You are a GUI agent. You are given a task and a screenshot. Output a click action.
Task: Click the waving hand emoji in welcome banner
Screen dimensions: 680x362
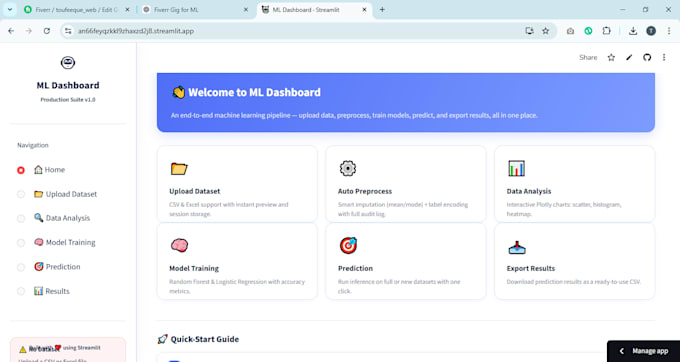point(178,92)
